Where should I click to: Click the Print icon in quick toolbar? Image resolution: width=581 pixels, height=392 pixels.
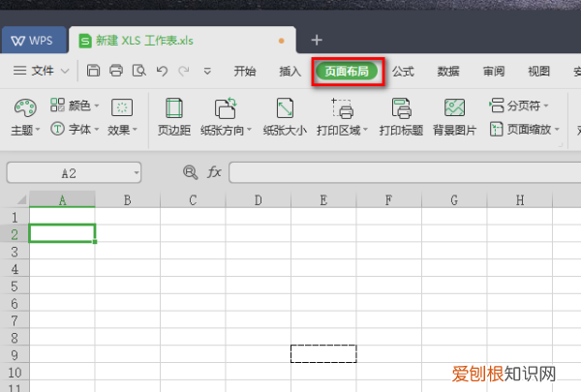pos(116,71)
